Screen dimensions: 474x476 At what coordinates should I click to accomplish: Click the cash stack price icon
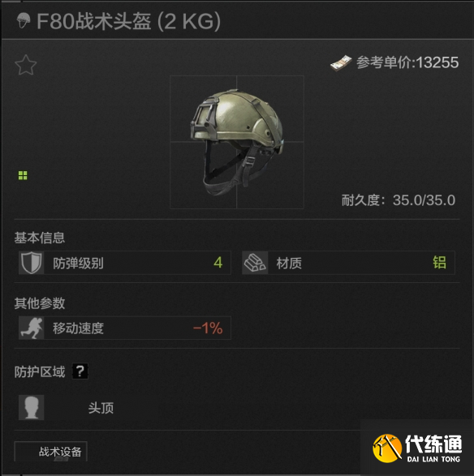(341, 62)
